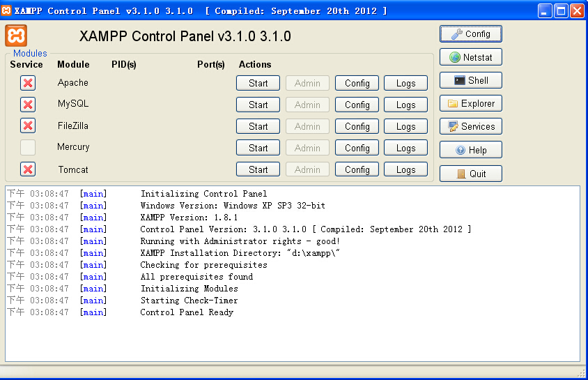Click the 'Control Panel Version' log line
The image size is (588, 380).
click(x=306, y=229)
